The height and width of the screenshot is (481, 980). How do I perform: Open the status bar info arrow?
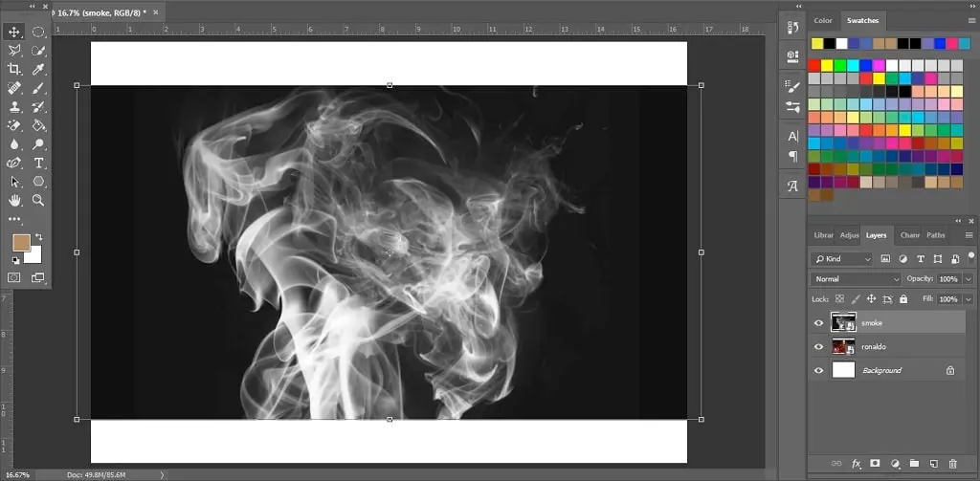pos(163,475)
